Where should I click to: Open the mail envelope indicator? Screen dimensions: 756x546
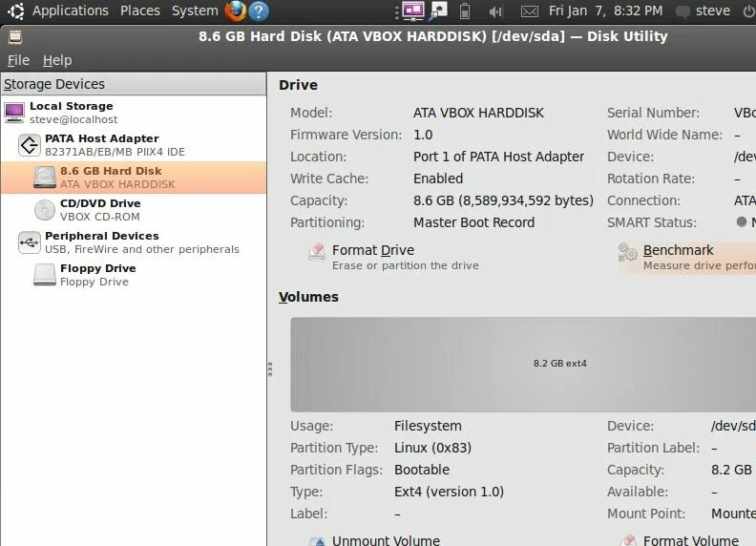(x=530, y=11)
